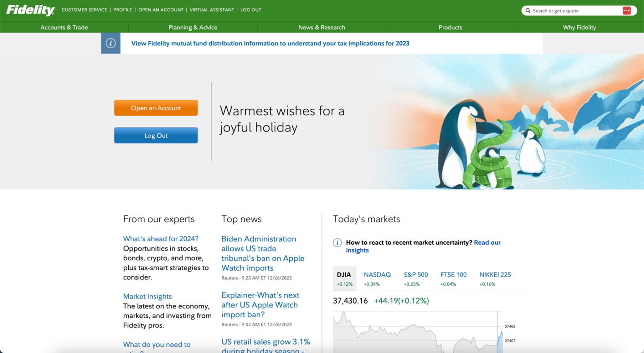Click the DJIA market chart

click(415, 334)
